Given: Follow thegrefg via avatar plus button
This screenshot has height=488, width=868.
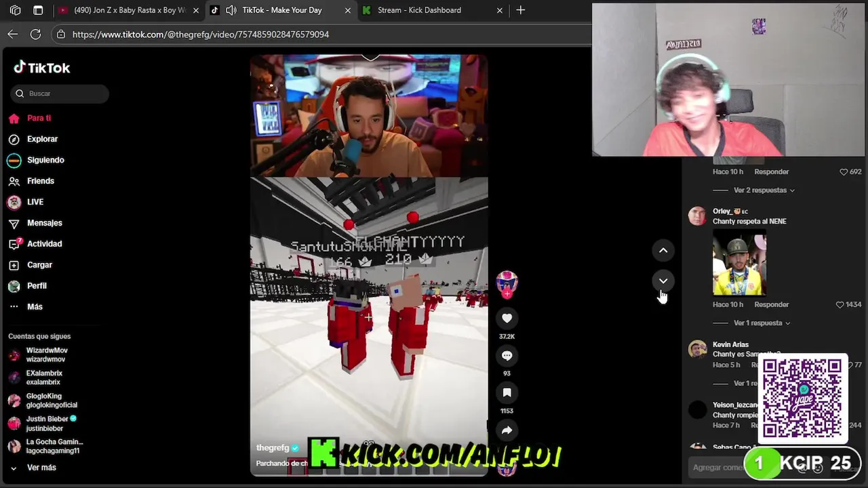Looking at the screenshot, I should coord(507,294).
